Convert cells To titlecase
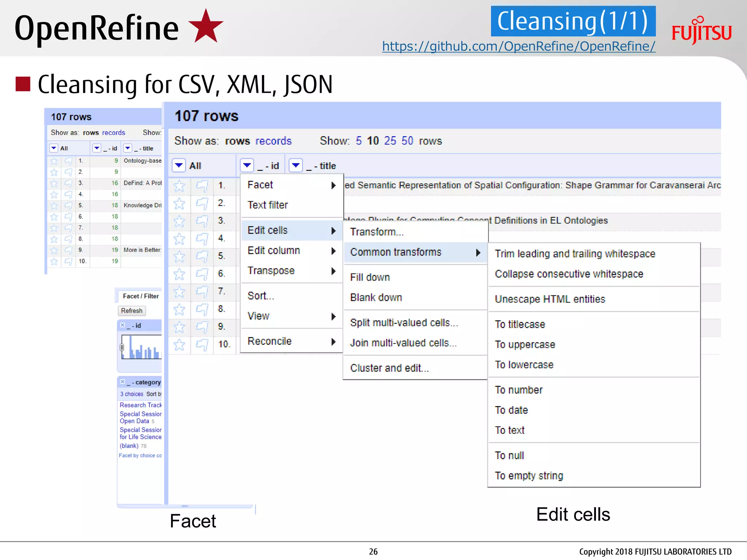747x560 pixels. tap(594, 324)
